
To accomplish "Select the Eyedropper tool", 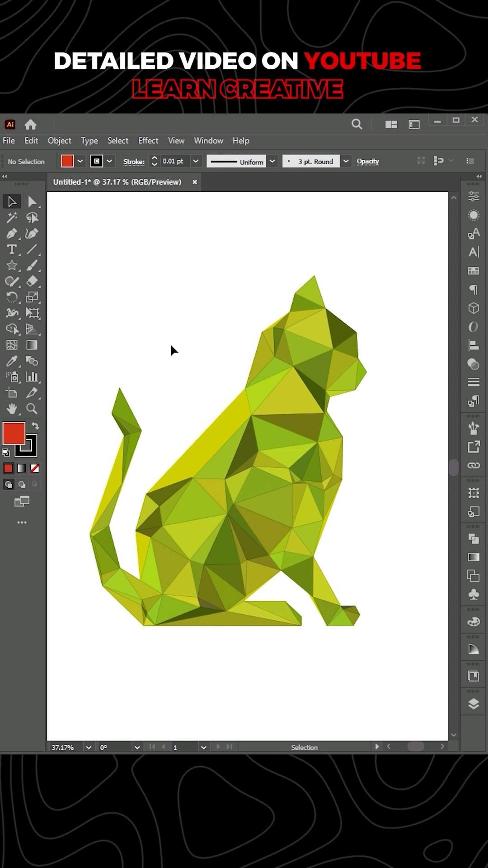I will coord(12,361).
